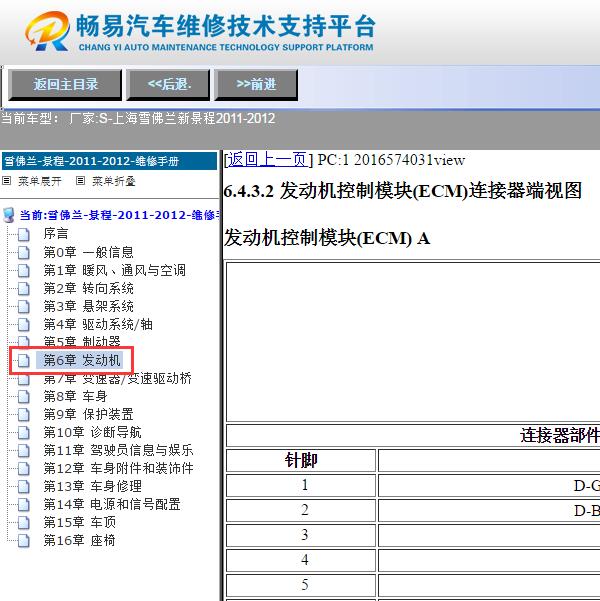600x601 pixels.
Task: Select pin number 5 table cell
Action: tap(301, 585)
